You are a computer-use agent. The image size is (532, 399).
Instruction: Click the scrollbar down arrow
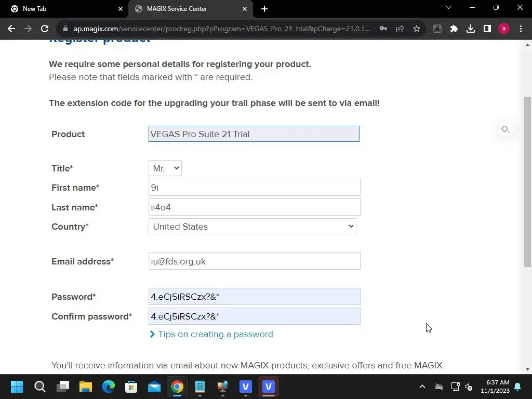[527, 369]
